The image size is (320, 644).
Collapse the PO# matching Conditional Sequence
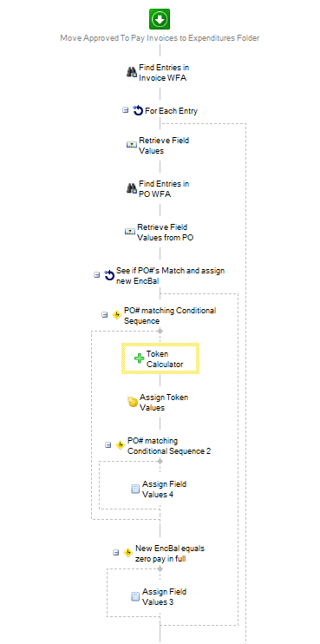pos(105,314)
